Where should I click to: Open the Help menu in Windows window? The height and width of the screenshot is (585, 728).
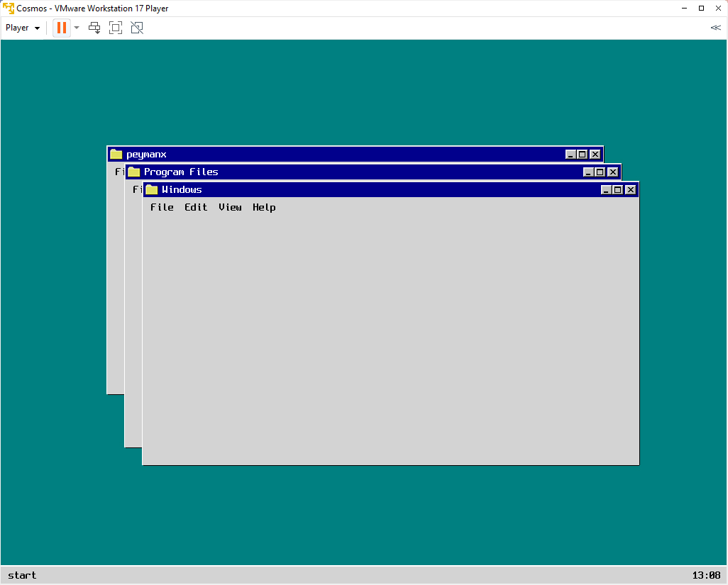[x=264, y=207]
